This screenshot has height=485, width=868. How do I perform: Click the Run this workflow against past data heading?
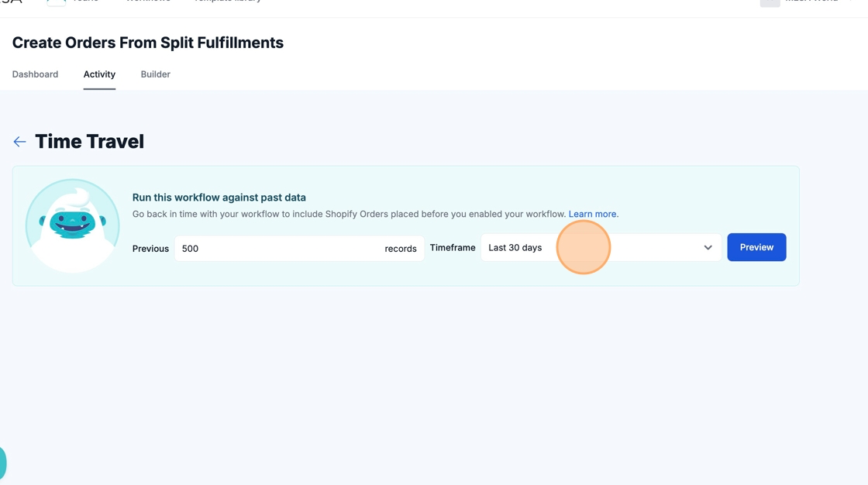(219, 198)
